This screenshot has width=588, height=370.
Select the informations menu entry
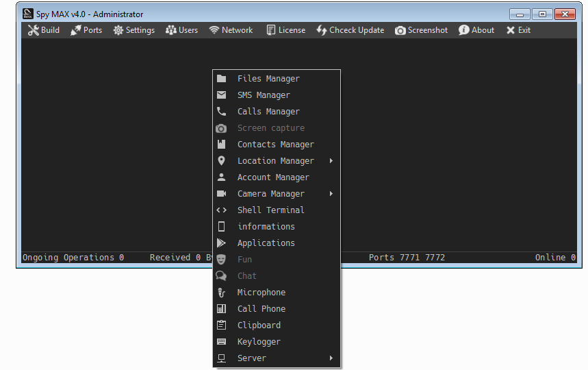pyautogui.click(x=266, y=227)
